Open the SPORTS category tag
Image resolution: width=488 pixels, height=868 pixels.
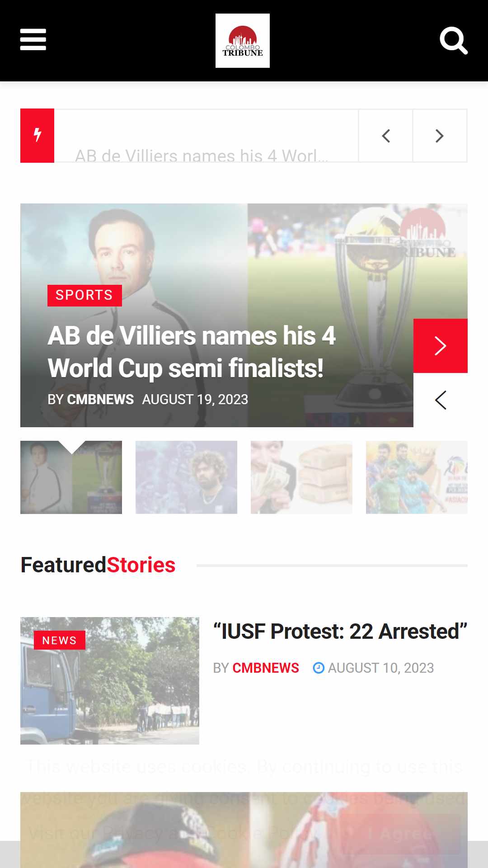tap(84, 295)
